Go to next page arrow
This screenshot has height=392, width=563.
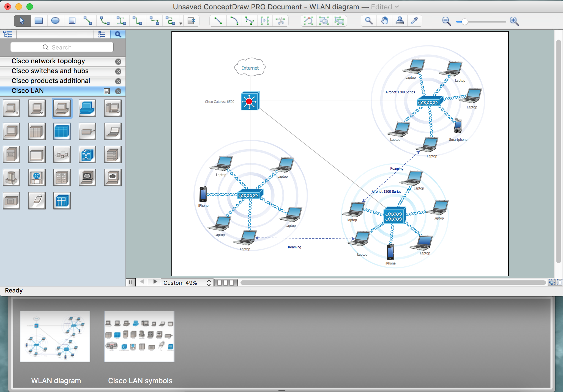tap(155, 282)
